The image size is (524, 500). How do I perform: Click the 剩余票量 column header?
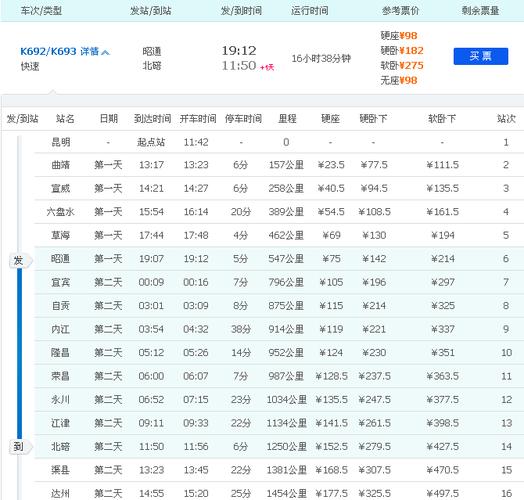coord(481,11)
